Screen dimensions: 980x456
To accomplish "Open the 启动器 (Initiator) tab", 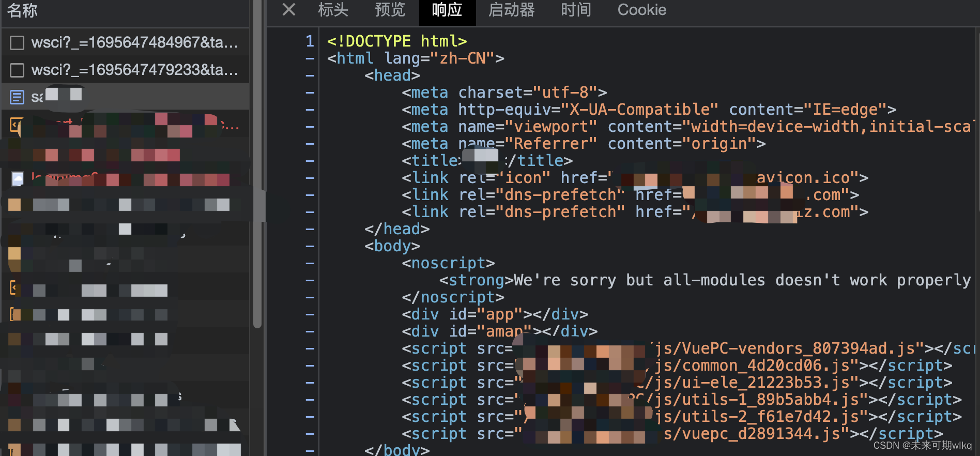I will tap(511, 10).
